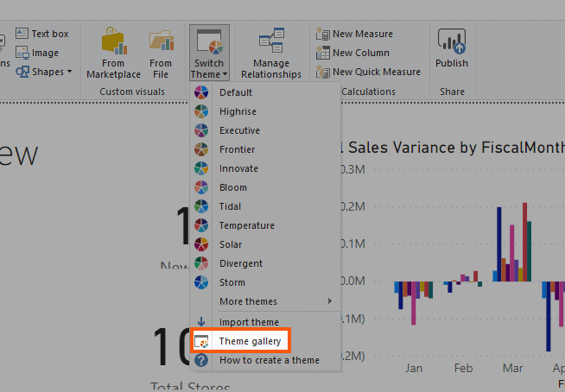Select the Highrise theme color wheel

[201, 111]
